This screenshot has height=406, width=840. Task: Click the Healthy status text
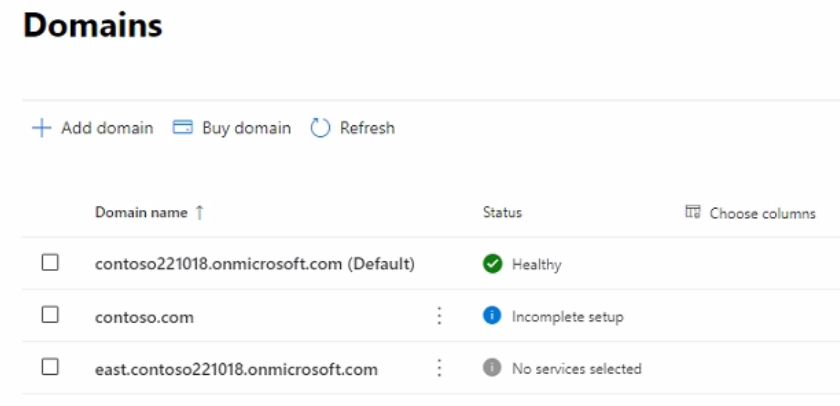tap(537, 265)
